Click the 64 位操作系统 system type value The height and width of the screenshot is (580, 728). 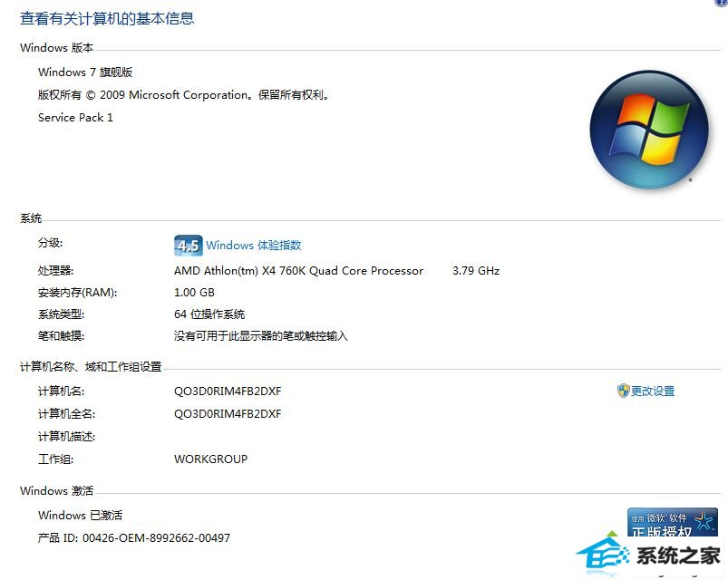pos(209,314)
